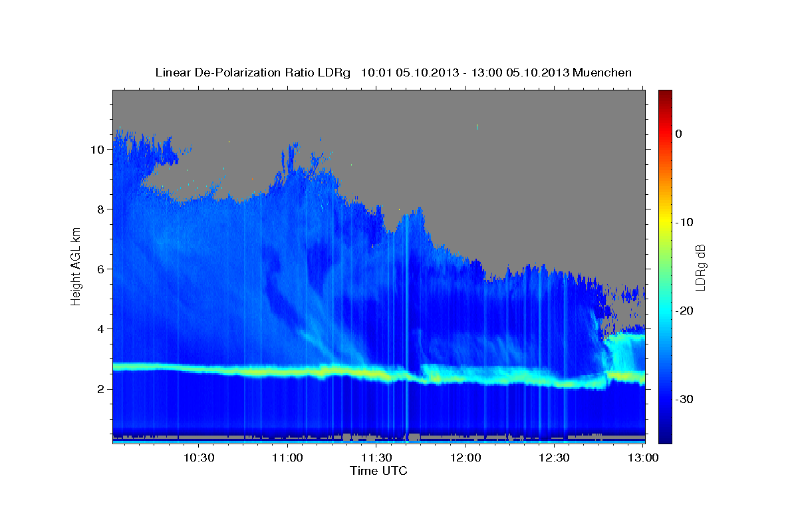
Task: Click the 12:00 time tick label
Action: click(465, 458)
